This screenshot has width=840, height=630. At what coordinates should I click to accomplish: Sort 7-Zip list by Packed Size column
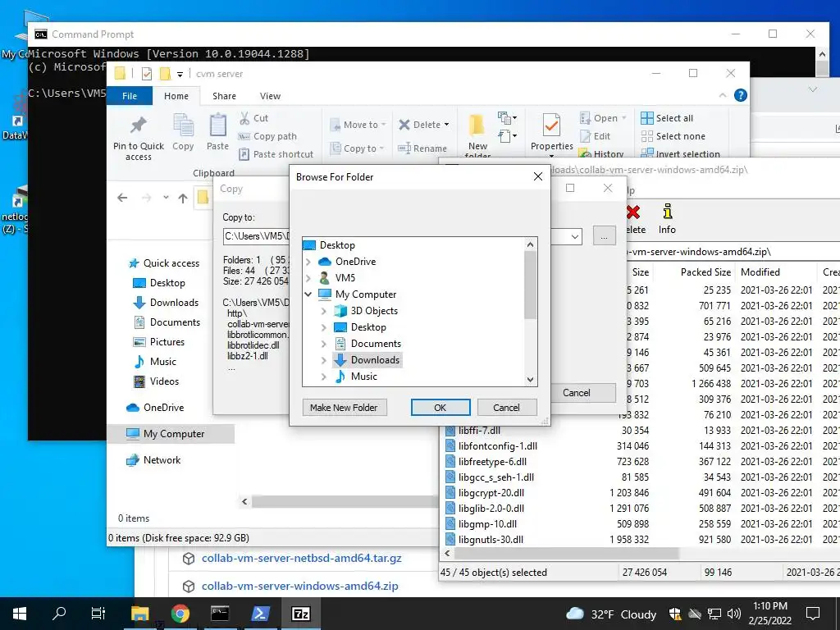705,272
